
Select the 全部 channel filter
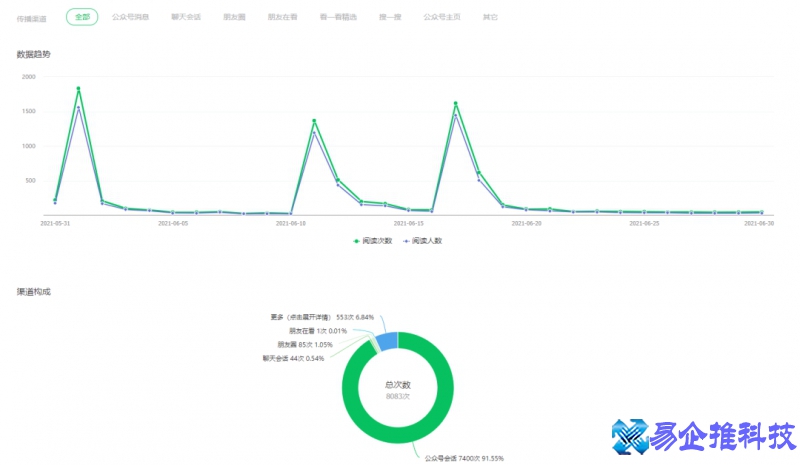click(x=82, y=17)
